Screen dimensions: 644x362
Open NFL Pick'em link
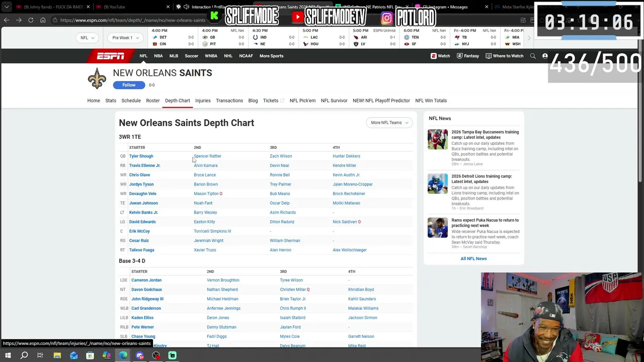[302, 101]
